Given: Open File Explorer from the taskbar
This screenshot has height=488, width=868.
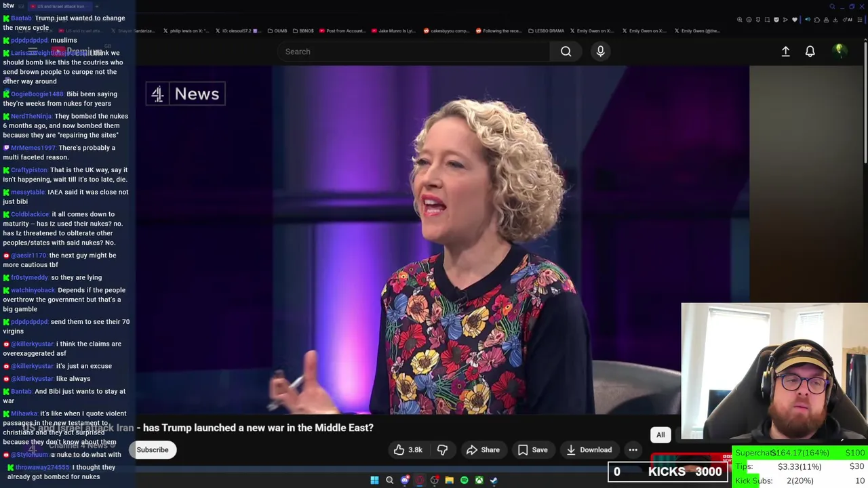Looking at the screenshot, I should 450,480.
